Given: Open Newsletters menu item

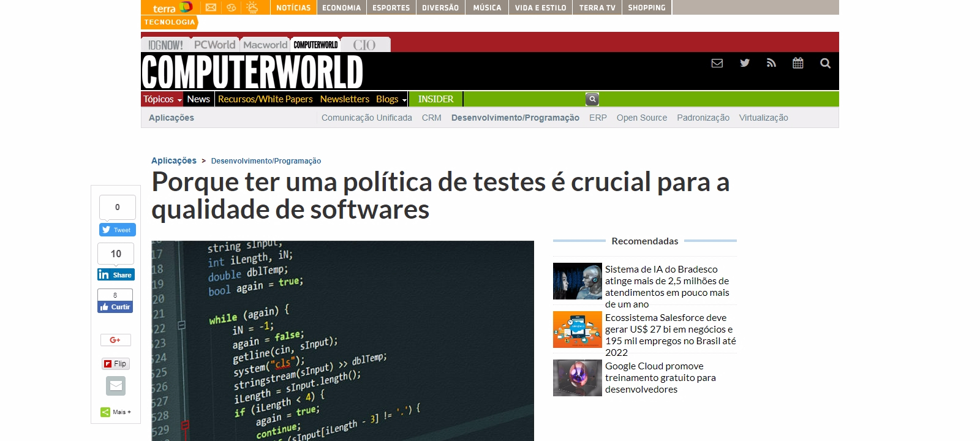Looking at the screenshot, I should pos(344,99).
